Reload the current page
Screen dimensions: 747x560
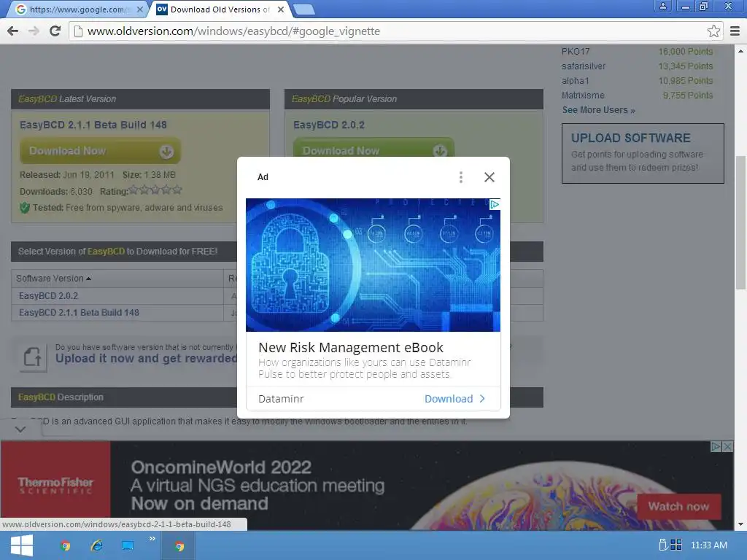[55, 31]
